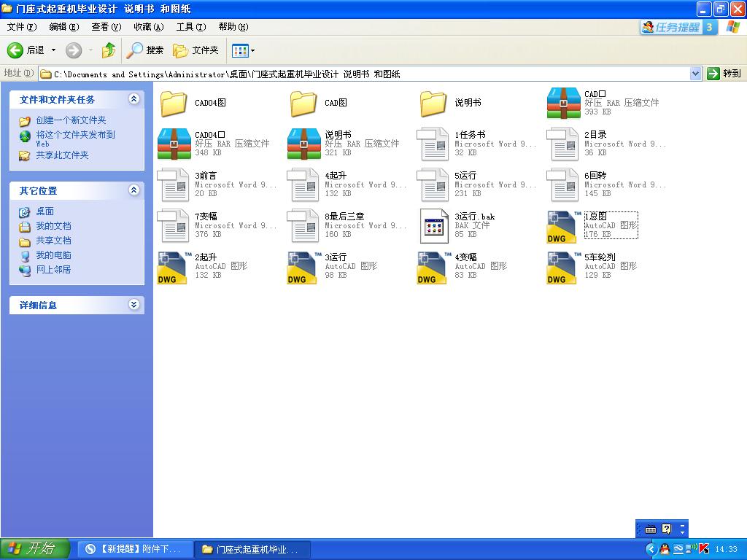The image size is (747, 560).
Task: Select the 4变幅 DWG drawing icon
Action: click(434, 268)
